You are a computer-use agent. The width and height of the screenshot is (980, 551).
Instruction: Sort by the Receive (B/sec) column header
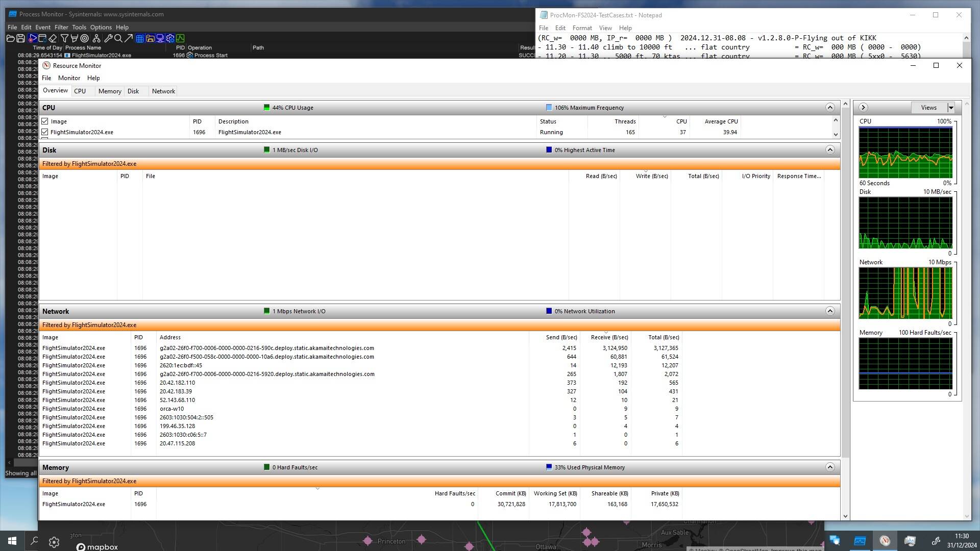point(608,337)
